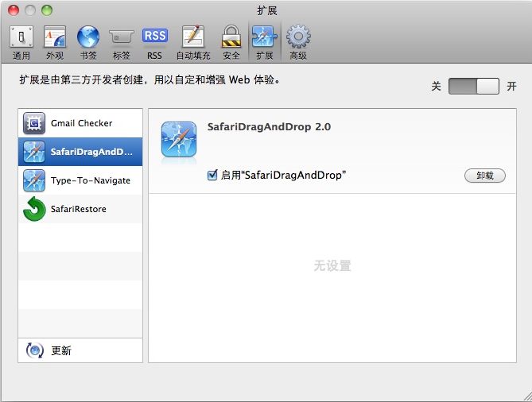Click the "SafariDragAndDrop 2.0" title text
This screenshot has height=402, width=532.
(269, 127)
